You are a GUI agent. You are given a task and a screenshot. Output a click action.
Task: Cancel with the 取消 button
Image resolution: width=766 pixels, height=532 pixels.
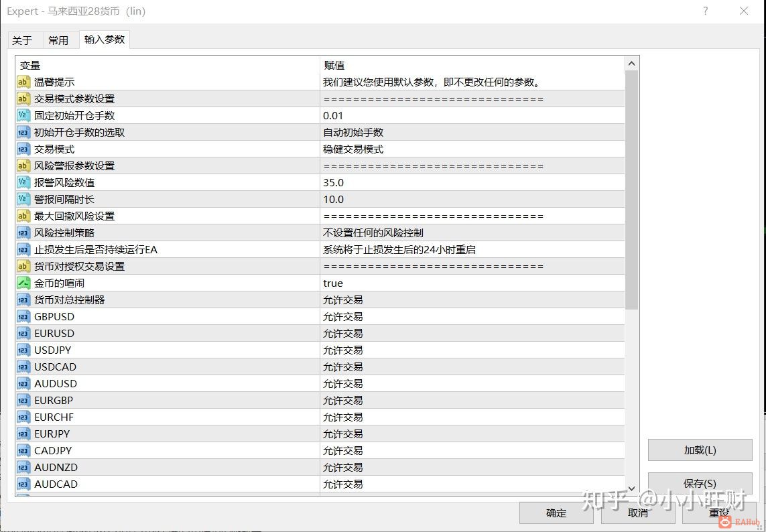pyautogui.click(x=638, y=513)
